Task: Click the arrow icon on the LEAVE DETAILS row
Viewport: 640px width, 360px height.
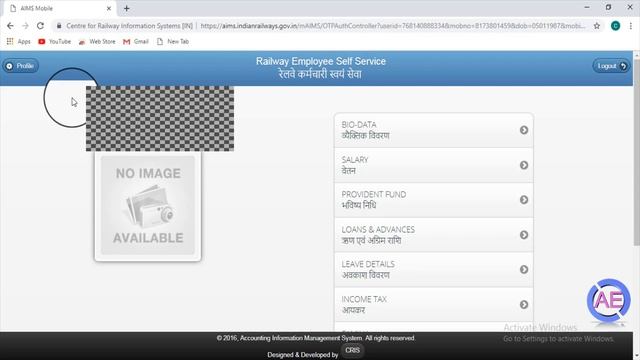Action: [524, 269]
